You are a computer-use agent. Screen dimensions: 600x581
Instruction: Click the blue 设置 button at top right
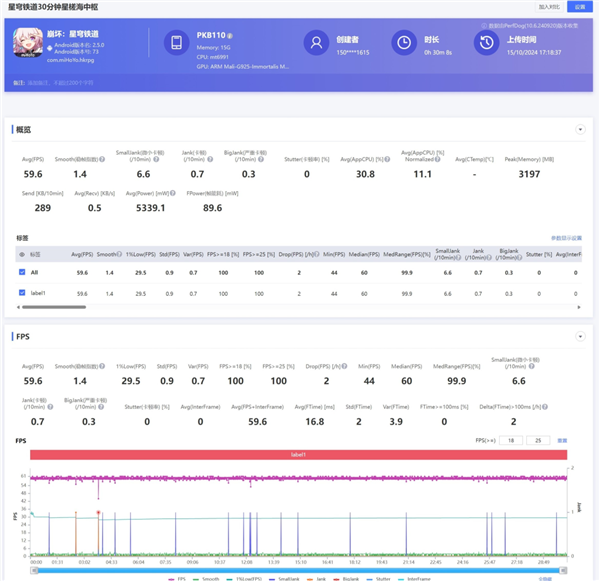[x=581, y=6]
